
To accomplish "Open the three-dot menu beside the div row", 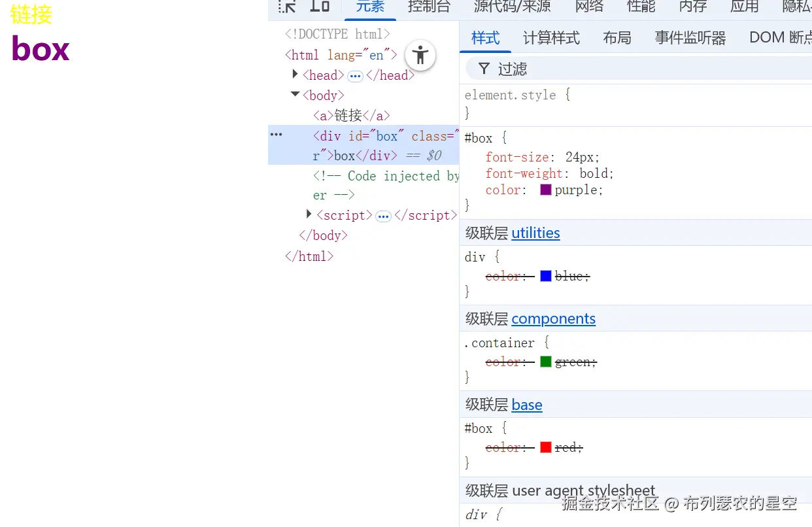I will tap(277, 135).
